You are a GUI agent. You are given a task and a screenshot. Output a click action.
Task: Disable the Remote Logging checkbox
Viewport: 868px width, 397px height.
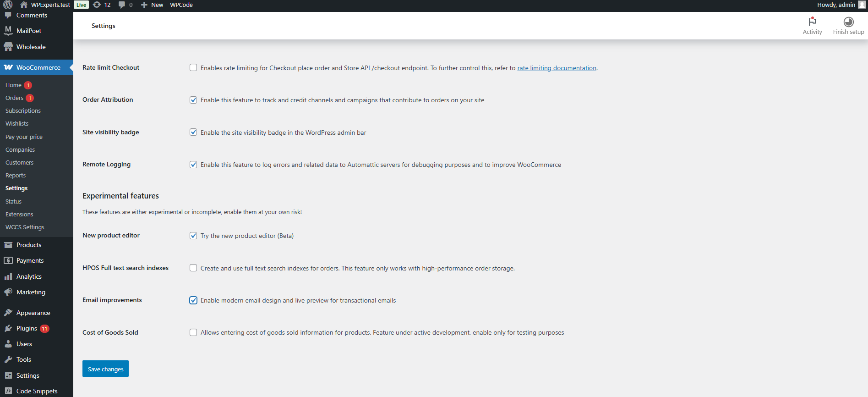[193, 165]
